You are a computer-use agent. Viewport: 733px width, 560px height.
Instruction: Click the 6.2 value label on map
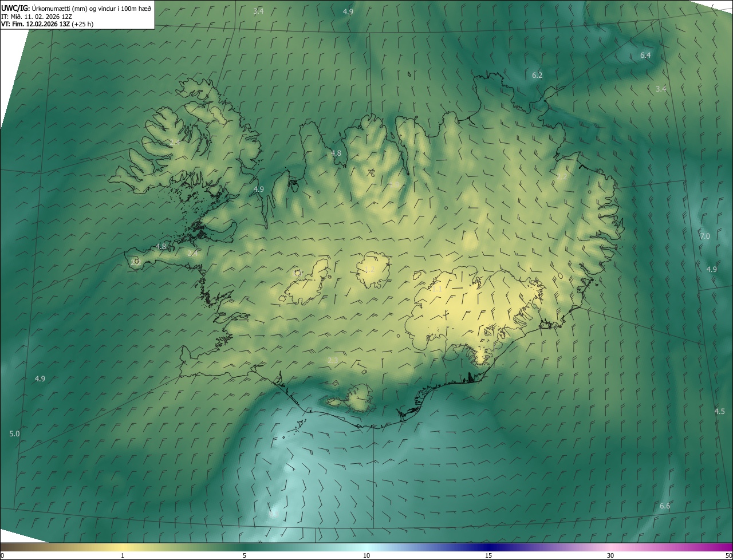tap(537, 75)
